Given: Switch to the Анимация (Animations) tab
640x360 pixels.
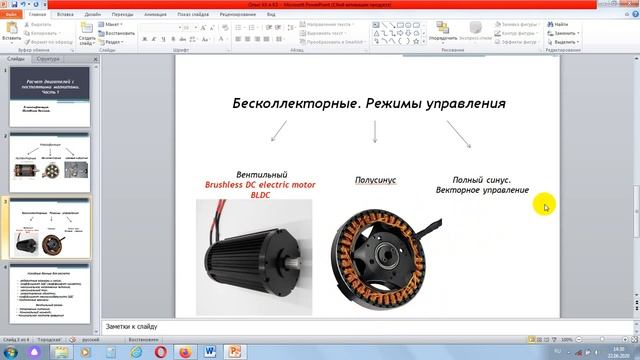Looking at the screenshot, I should [156, 14].
